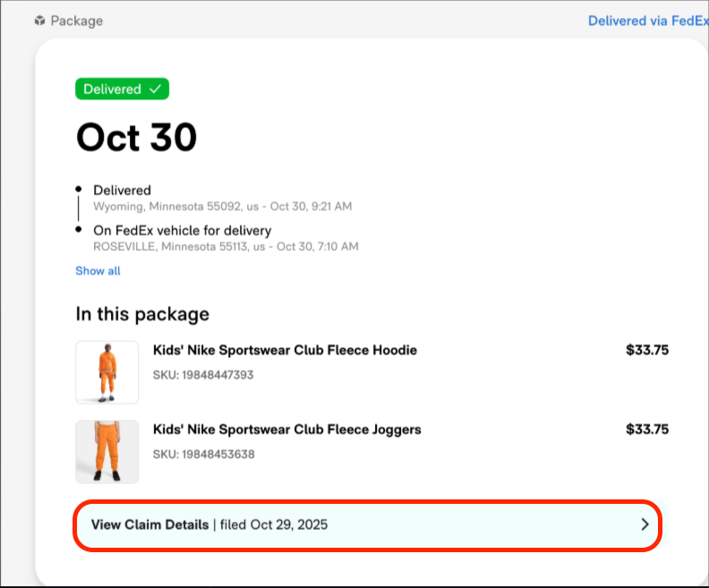The height and width of the screenshot is (588, 709).
Task: Click the Wyoming, Minnesota delivery location text
Action: (x=222, y=207)
